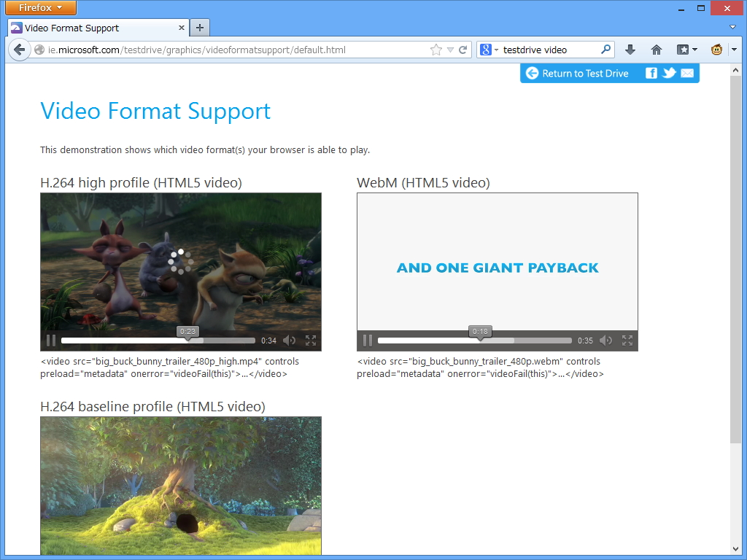Expand the toolbar overflow dropdown arrow
747x560 pixels.
734,50
